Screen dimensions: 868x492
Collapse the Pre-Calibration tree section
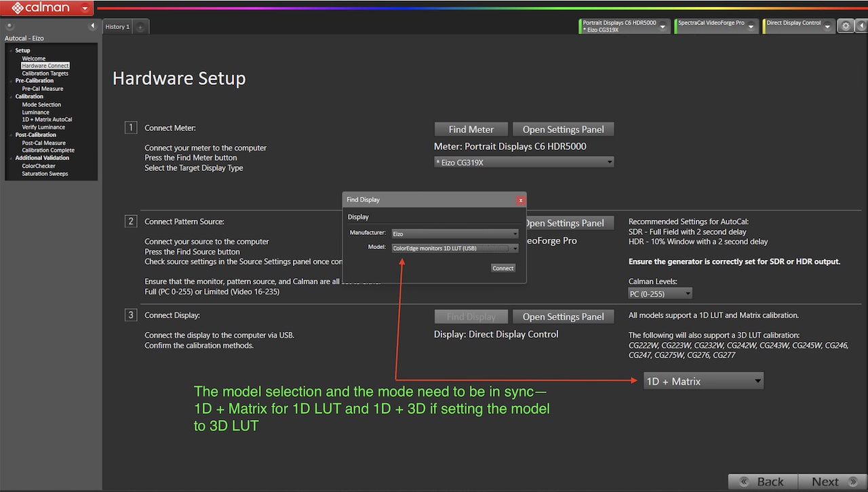[x=11, y=81]
